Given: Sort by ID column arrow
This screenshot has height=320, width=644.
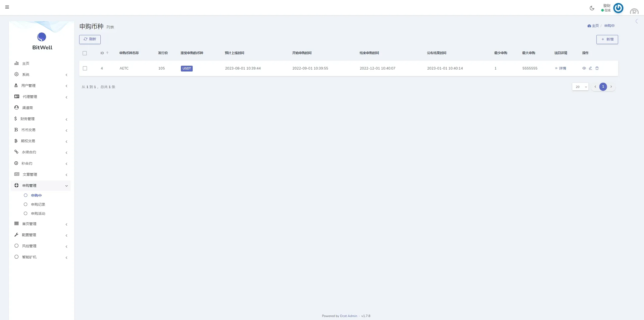Looking at the screenshot, I should (x=107, y=53).
